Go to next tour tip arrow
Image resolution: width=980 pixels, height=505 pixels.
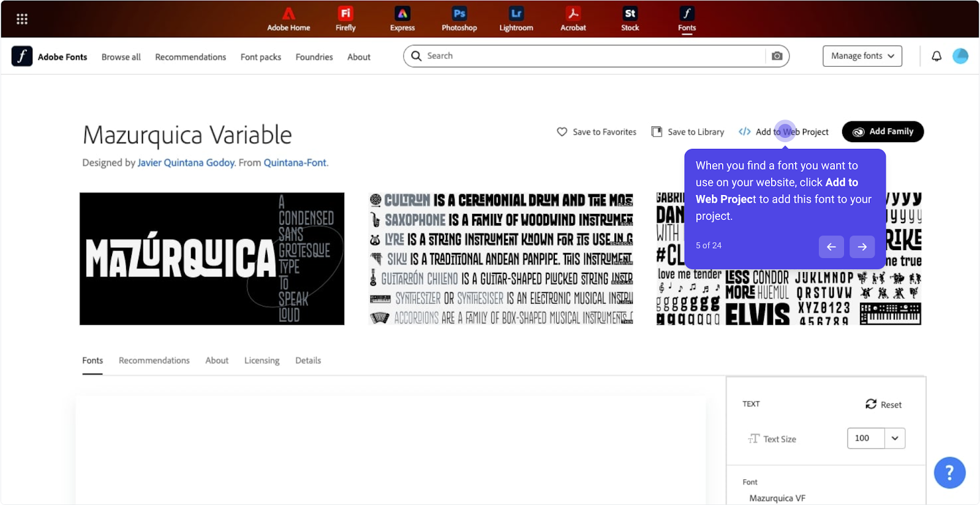click(x=862, y=247)
